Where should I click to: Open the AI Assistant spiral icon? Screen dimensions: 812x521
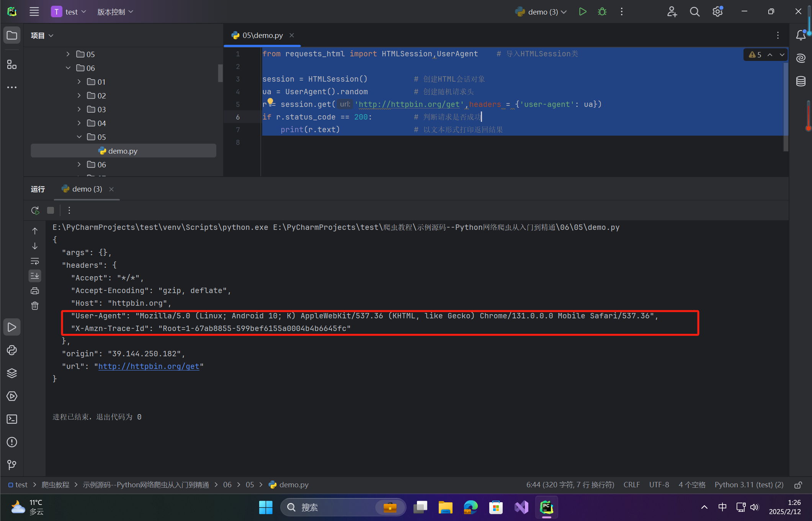click(801, 58)
